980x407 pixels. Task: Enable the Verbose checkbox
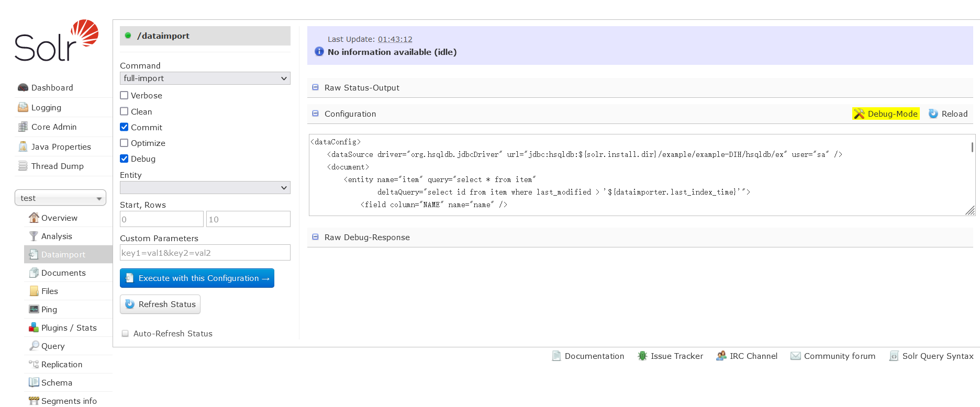click(124, 95)
